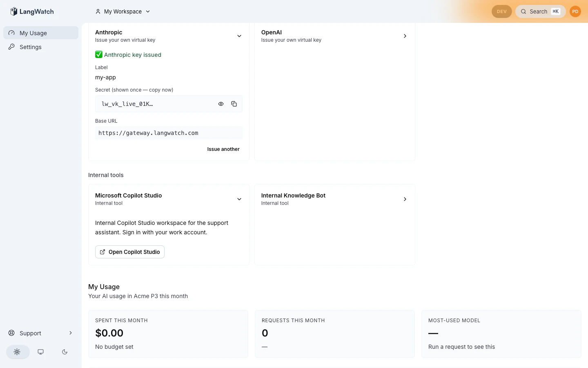Open the Support menu

(41, 333)
